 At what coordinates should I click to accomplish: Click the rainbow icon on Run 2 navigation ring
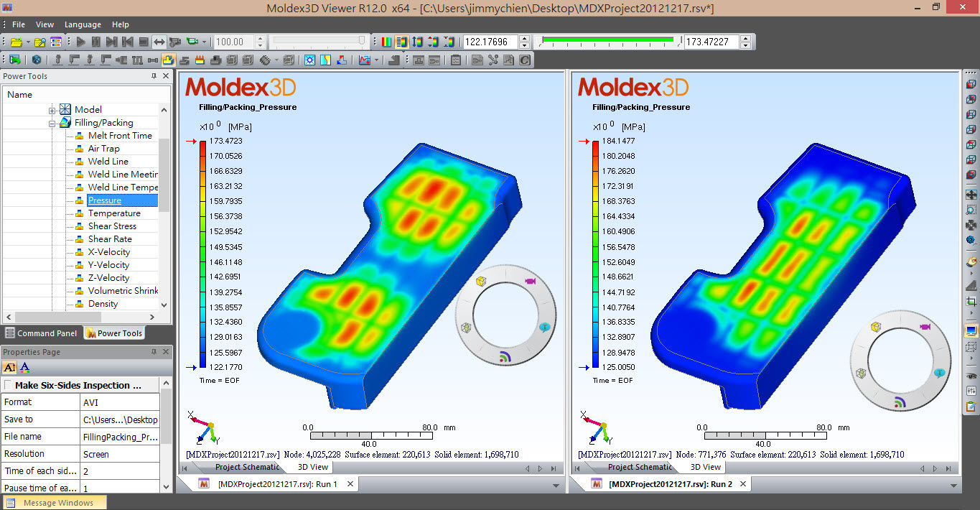900,403
